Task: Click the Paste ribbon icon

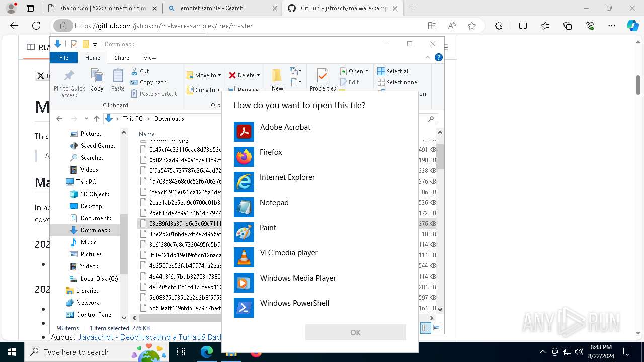Action: (118, 80)
